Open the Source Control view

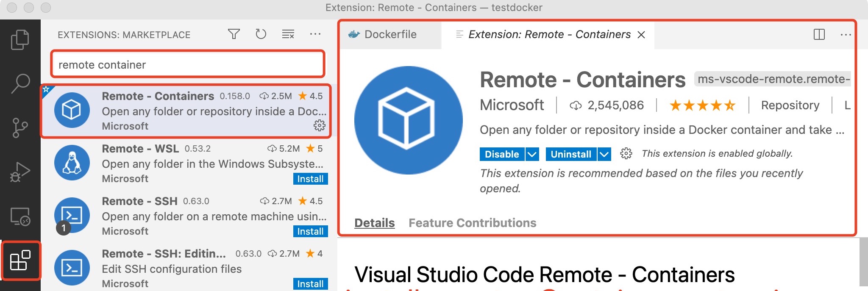click(20, 127)
